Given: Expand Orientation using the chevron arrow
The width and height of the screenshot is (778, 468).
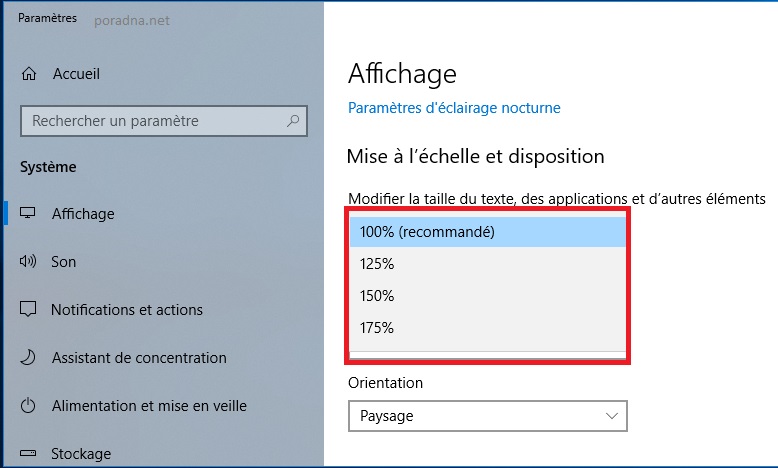Looking at the screenshot, I should [612, 415].
